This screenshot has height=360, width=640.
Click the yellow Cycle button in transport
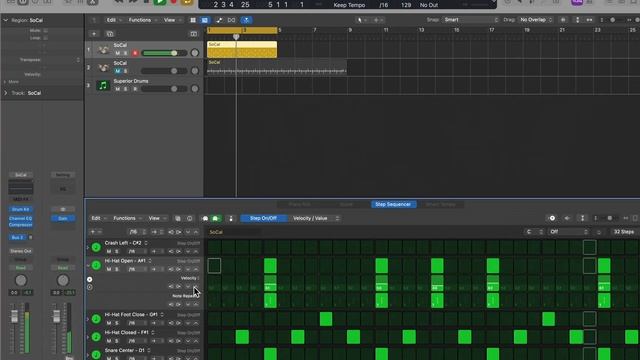coord(187,2)
